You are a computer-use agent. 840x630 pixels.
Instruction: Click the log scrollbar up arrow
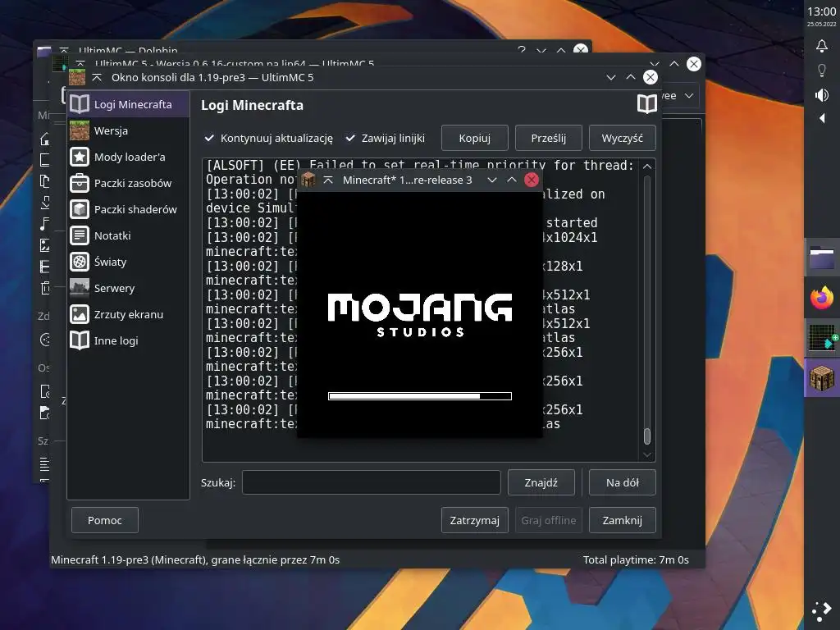[x=647, y=167]
